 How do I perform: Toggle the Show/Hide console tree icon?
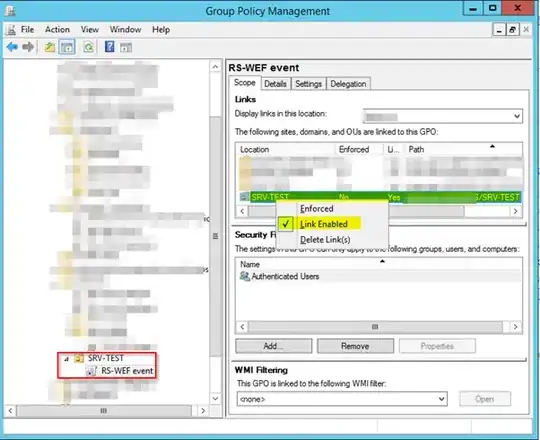point(67,47)
